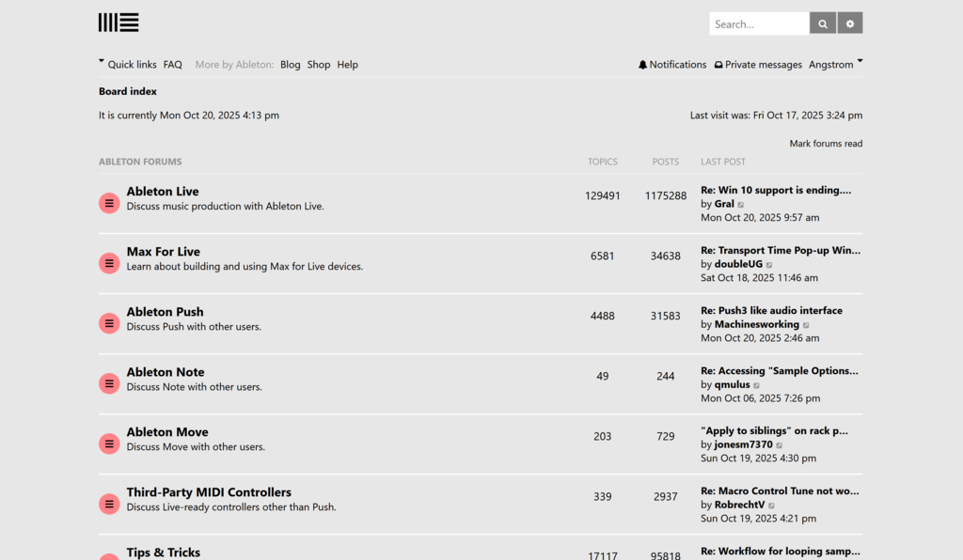
Task: Open post 'Re: Macro Control Tune not wo...'
Action: [x=780, y=490]
